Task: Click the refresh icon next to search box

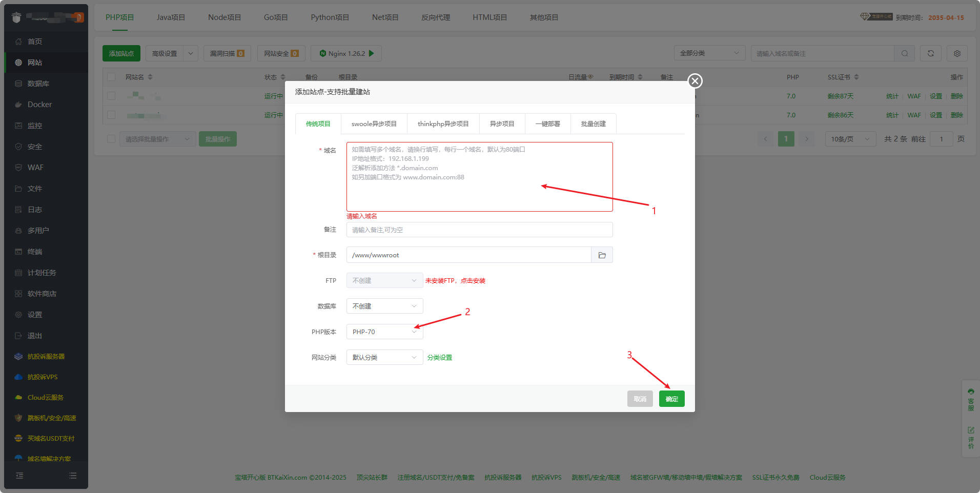Action: 930,53
